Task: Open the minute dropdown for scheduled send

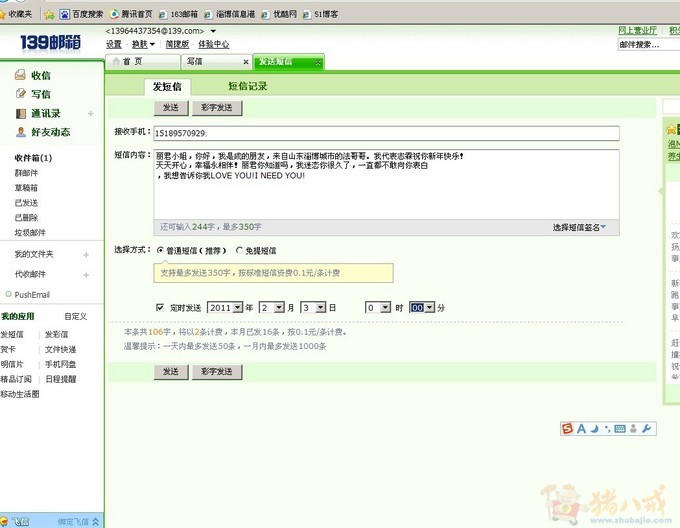Action: click(x=430, y=308)
